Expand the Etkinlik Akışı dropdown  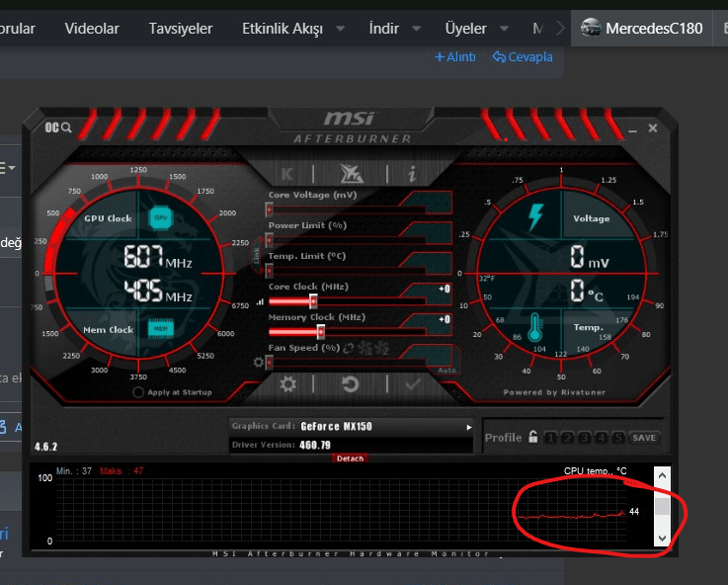tap(341, 29)
